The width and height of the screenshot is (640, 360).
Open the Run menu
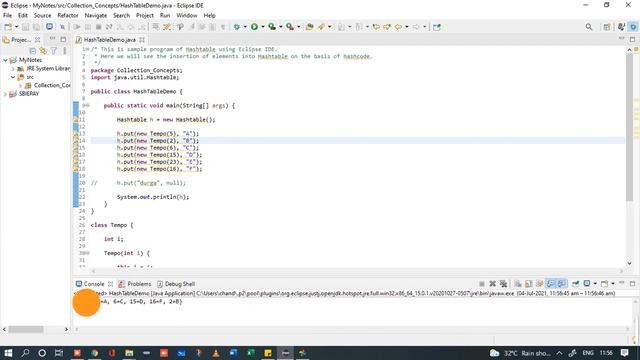[165, 16]
